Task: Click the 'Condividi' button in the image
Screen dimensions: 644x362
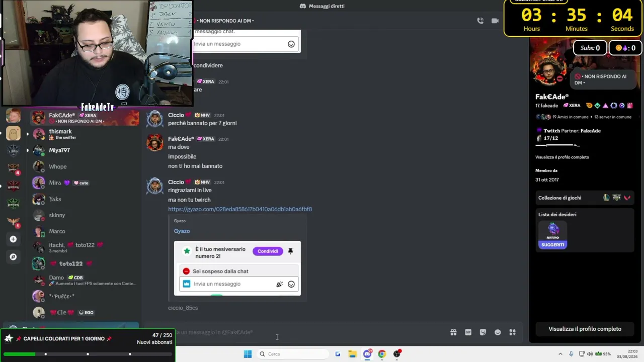Action: coord(268,251)
